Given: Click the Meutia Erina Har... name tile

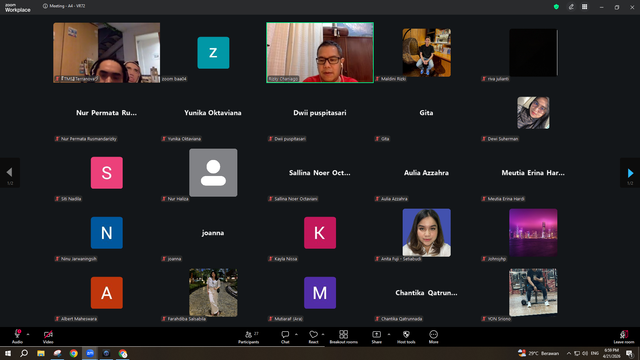Looking at the screenshot, I should (x=533, y=173).
